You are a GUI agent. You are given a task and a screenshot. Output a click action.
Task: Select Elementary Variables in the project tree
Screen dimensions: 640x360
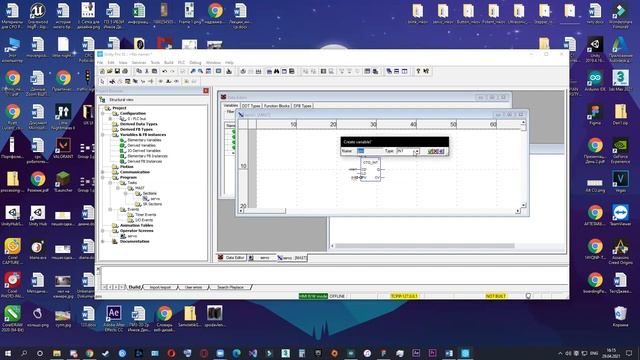(x=144, y=140)
